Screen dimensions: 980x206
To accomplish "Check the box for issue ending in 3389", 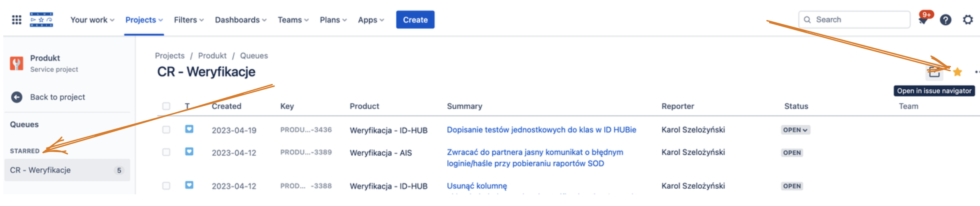I will pos(166,152).
